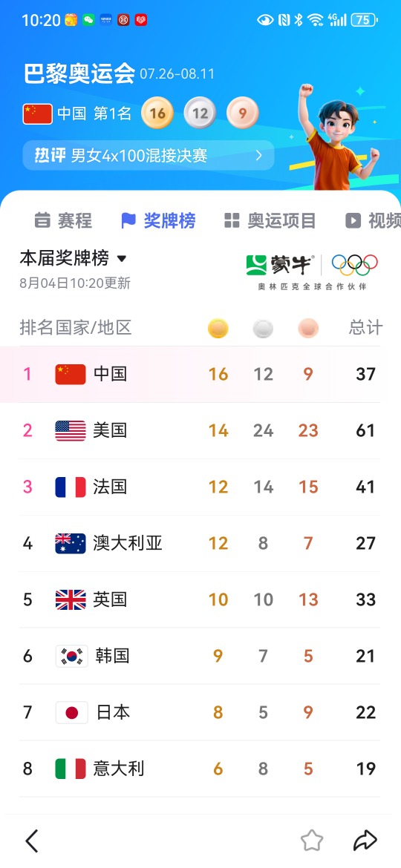Open the 美国 medal row
The image size is (401, 868).
pos(200,431)
